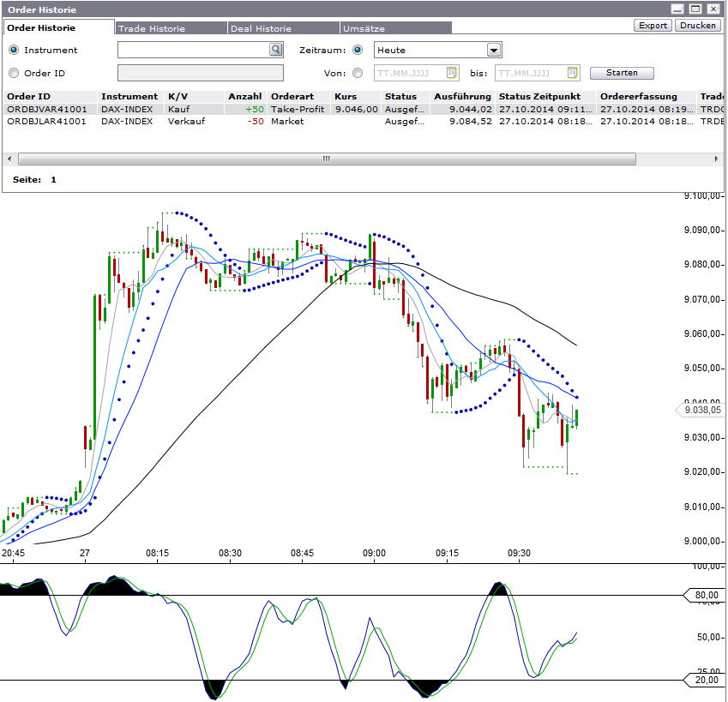Select order row ORDBJLAR41001
This screenshot has height=702, width=728.
pyautogui.click(x=363, y=121)
